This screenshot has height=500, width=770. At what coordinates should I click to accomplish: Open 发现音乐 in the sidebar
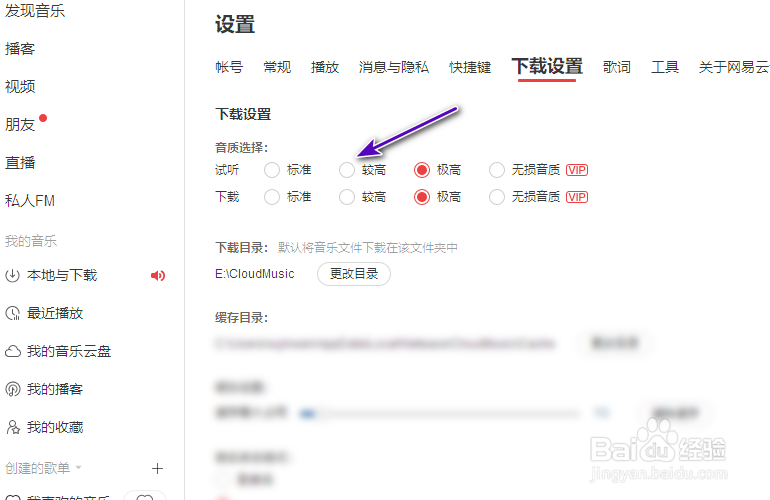(34, 11)
